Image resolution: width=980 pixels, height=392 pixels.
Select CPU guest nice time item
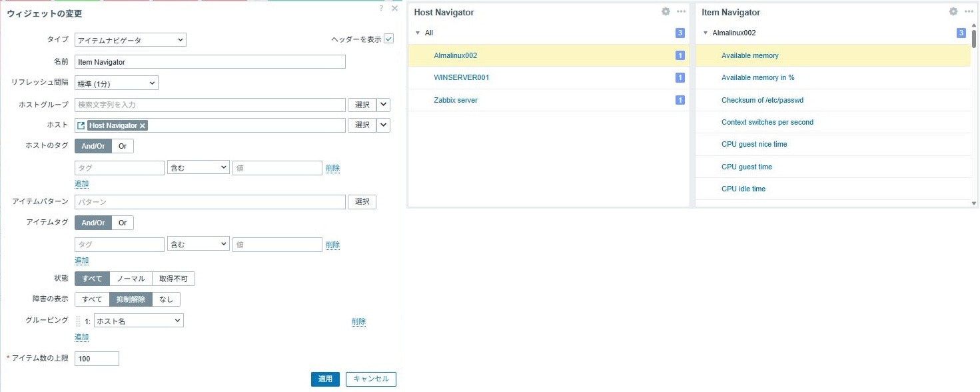point(754,144)
